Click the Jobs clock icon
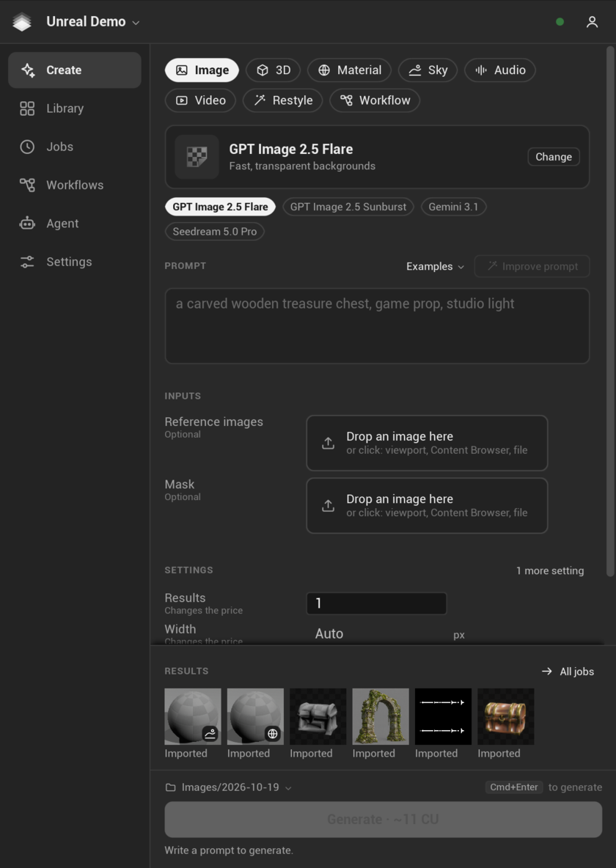Image resolution: width=616 pixels, height=868 pixels. pyautogui.click(x=27, y=147)
